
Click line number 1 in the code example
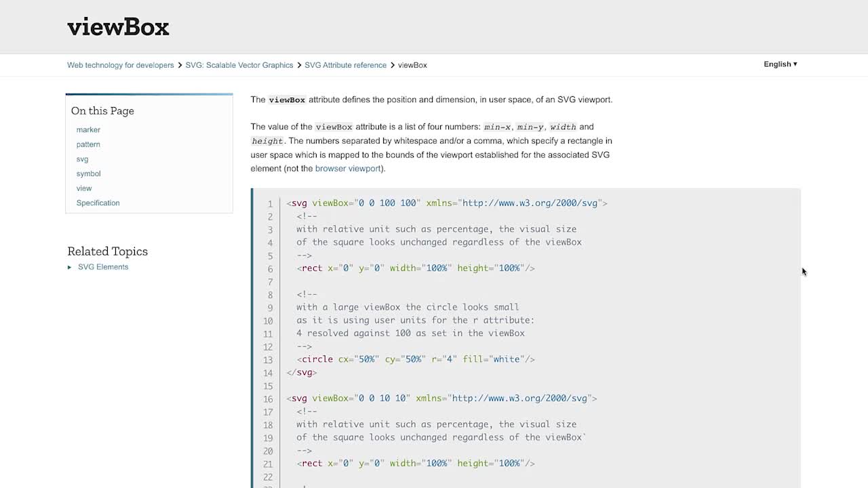click(x=270, y=203)
